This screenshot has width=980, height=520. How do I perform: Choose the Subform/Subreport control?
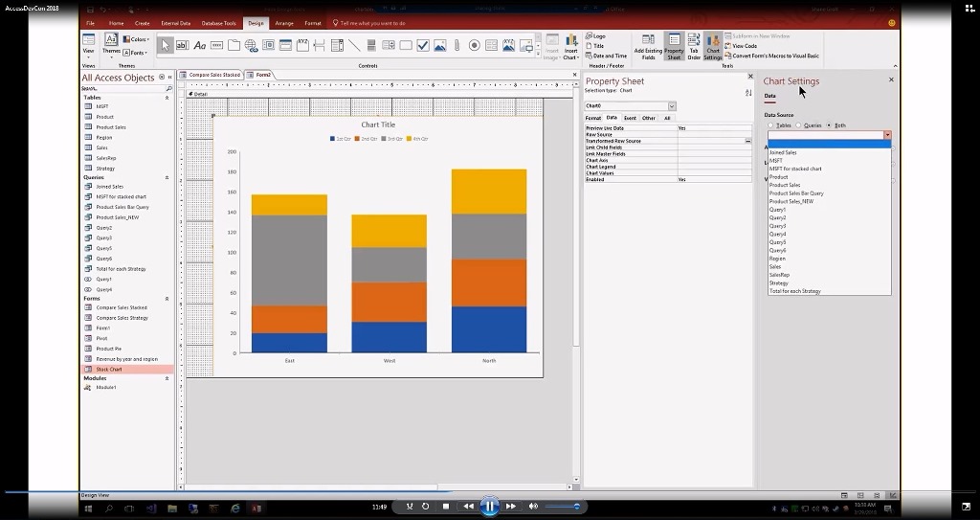click(491, 45)
